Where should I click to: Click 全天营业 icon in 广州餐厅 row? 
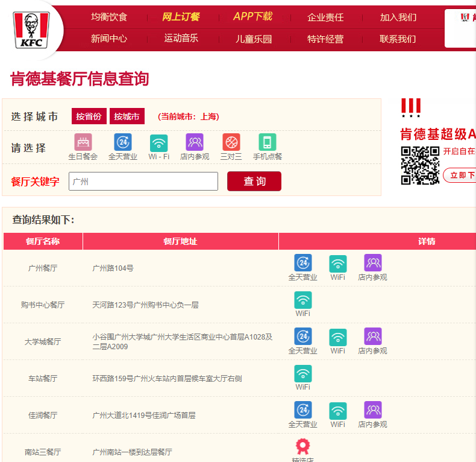point(303,262)
